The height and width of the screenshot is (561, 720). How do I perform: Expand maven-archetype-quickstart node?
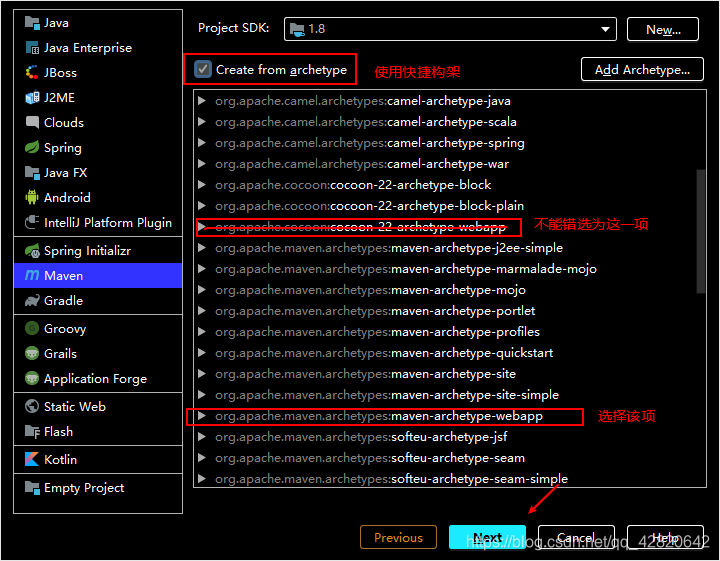pos(202,353)
